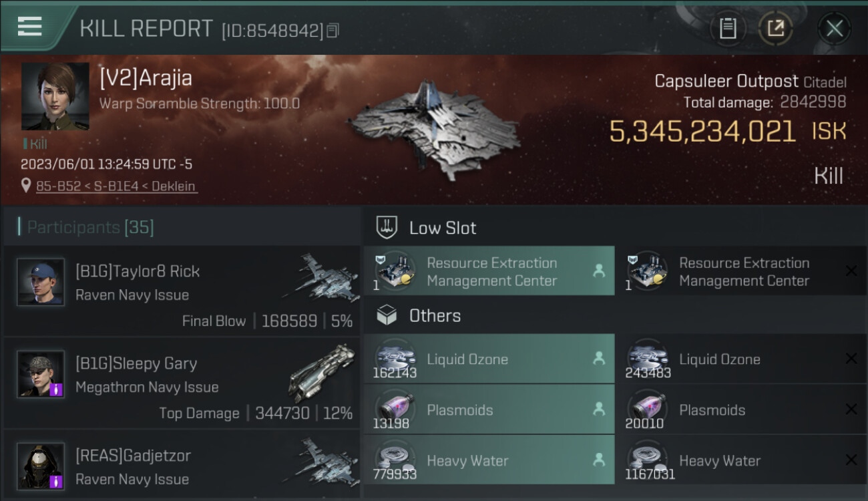868x501 pixels.
Task: Select destroyed Liquid Ozone item
Action: pos(741,359)
